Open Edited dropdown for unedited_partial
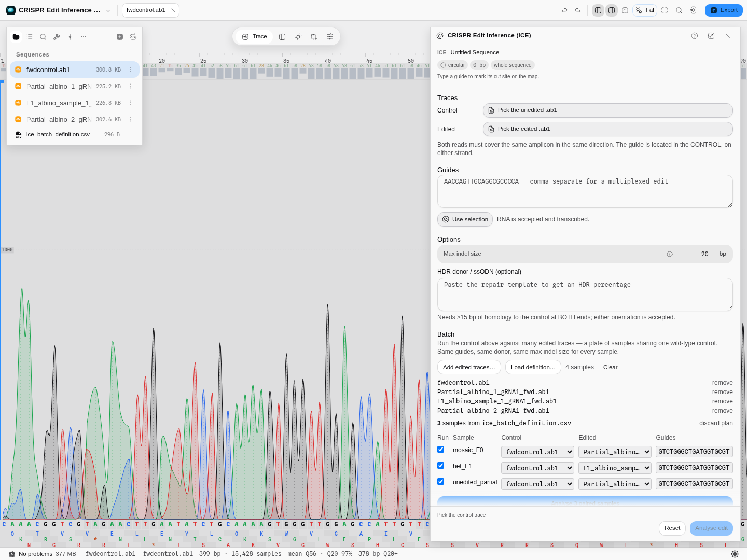 tap(615, 484)
